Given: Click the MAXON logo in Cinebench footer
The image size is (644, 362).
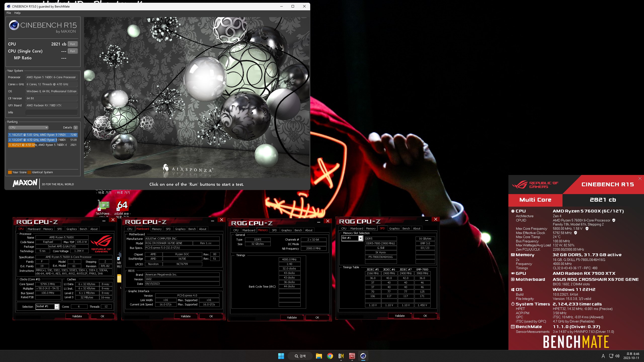Looking at the screenshot, I should coord(25,183).
